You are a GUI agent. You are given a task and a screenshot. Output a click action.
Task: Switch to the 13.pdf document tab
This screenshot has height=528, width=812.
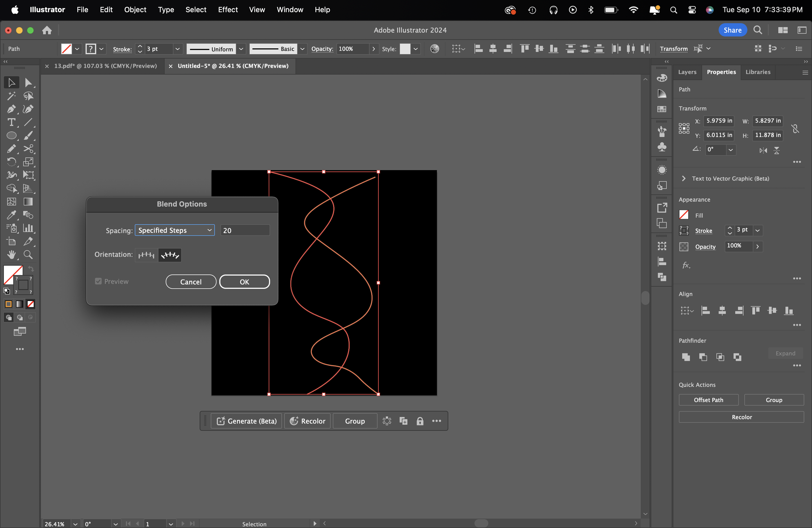click(x=106, y=66)
